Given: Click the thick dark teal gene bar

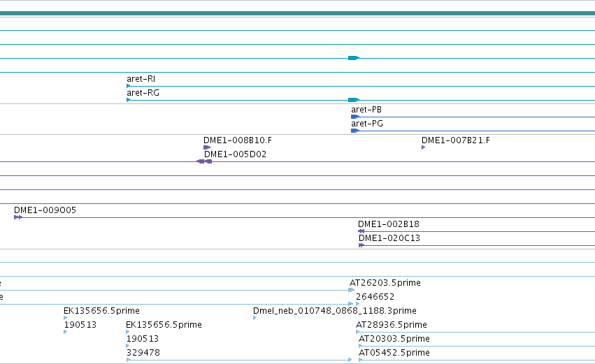Looking at the screenshot, I should (298, 14).
